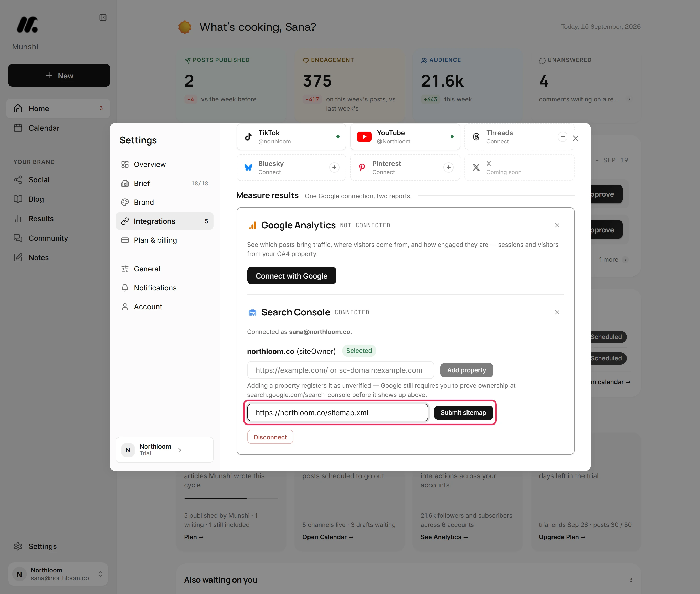This screenshot has width=700, height=594.
Task: Close the Settings dialog
Action: (x=575, y=139)
